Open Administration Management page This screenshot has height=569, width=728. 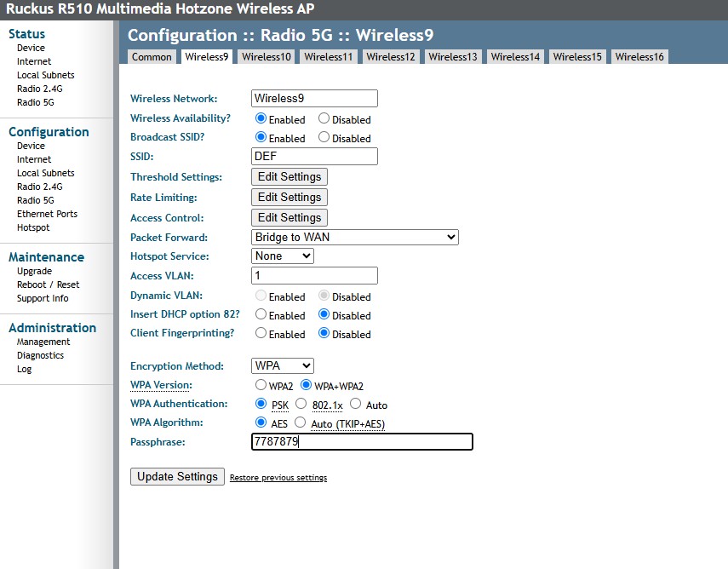(43, 342)
